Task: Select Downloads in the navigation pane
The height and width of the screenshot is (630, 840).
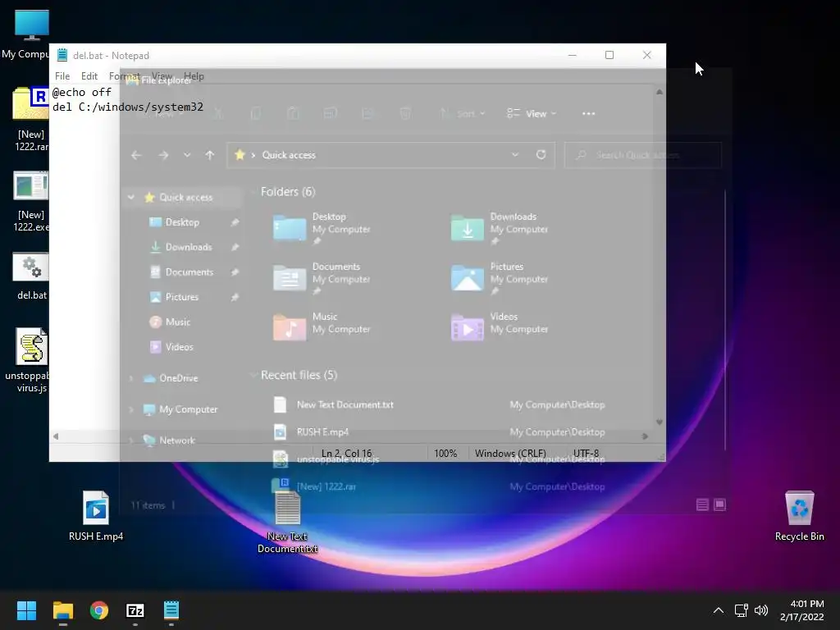Action: [189, 247]
